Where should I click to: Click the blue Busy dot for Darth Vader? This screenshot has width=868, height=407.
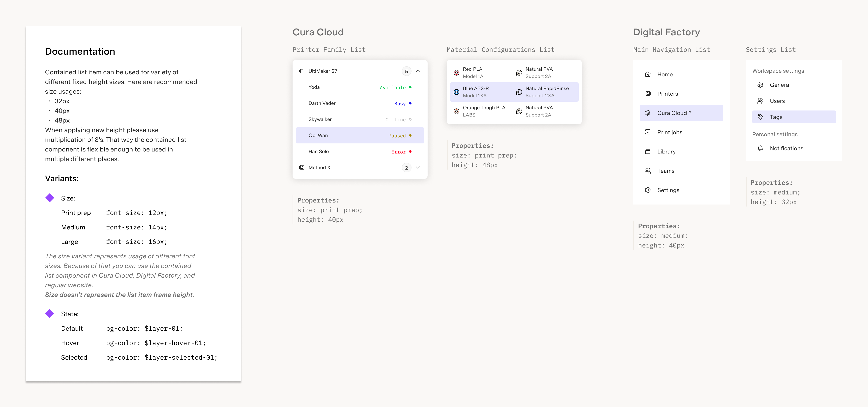coord(410,103)
